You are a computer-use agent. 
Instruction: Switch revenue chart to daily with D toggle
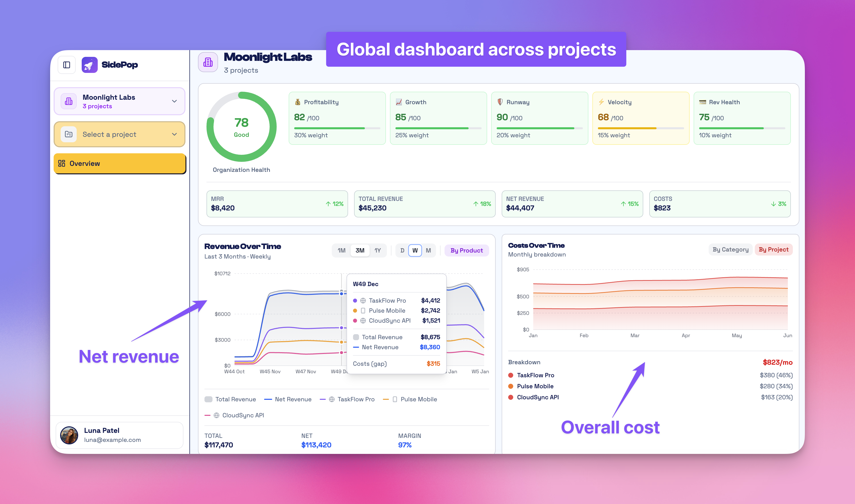click(402, 250)
